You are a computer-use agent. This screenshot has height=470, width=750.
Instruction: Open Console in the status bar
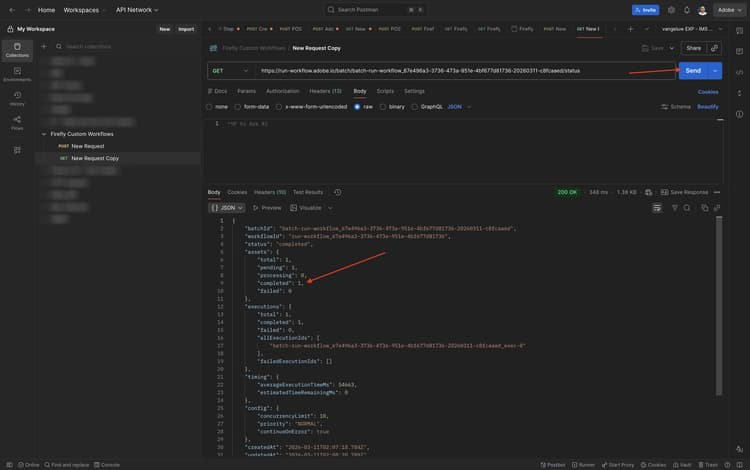pyautogui.click(x=107, y=465)
